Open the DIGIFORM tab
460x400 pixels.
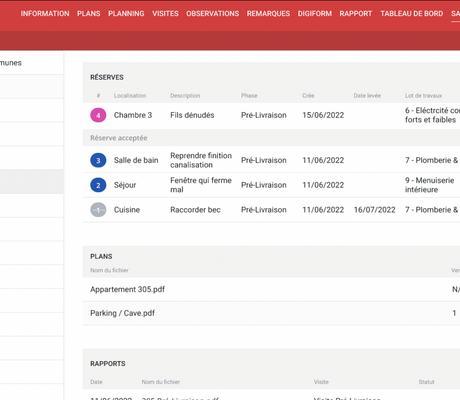pyautogui.click(x=315, y=14)
